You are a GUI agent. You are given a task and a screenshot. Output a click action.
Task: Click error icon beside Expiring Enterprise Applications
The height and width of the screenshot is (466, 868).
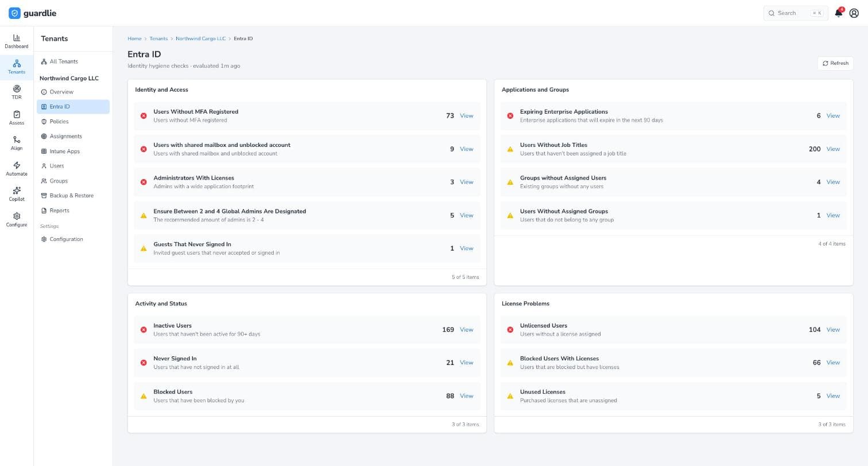510,116
